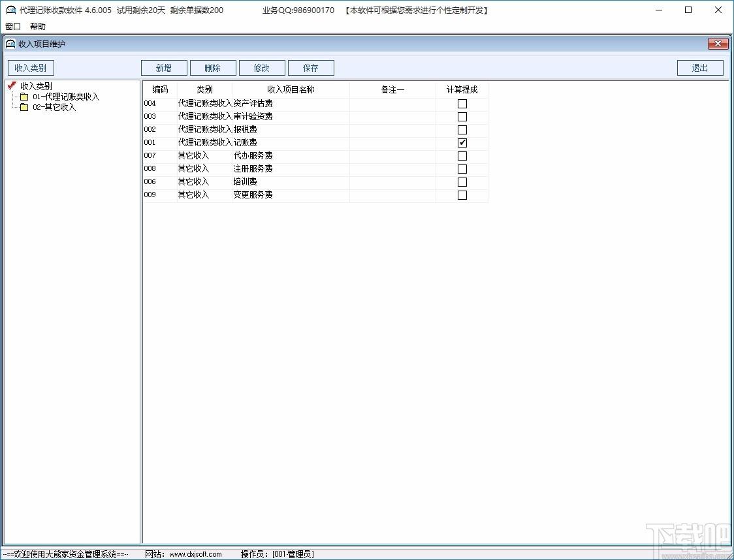Viewport: 734px width, 560px height.
Task: Click the application icon in title bar
Action: click(10, 10)
